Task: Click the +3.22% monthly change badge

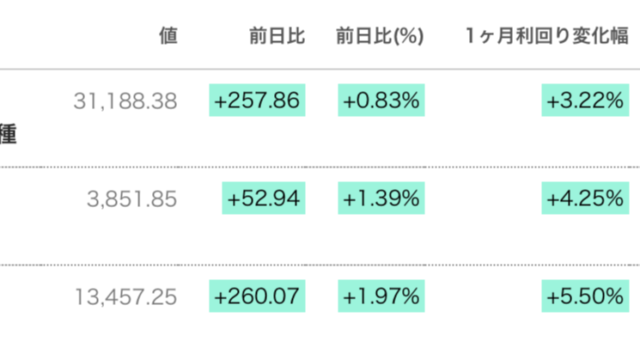Action: point(585,100)
